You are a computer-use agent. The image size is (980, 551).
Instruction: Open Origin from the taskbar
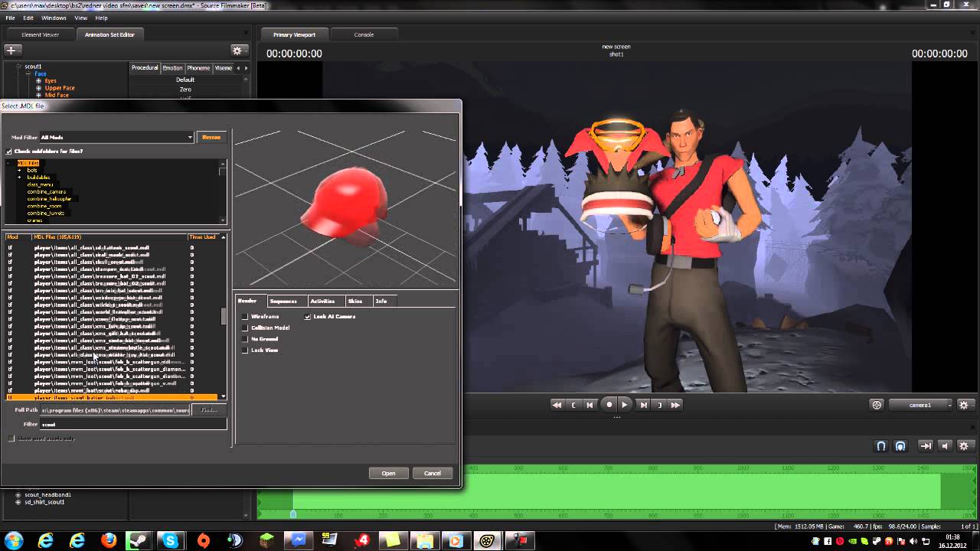click(x=203, y=541)
